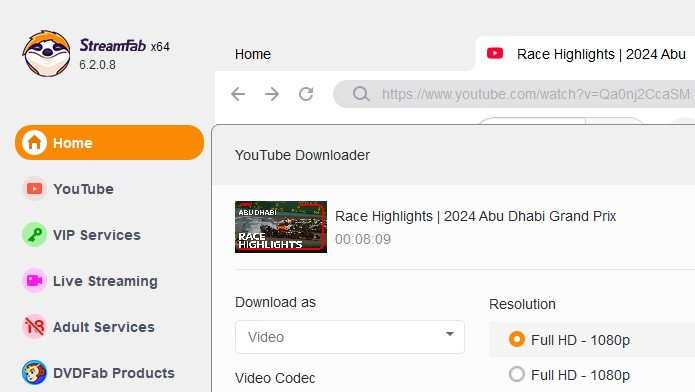Go back with the left arrow
Screen dimensions: 695x392
pos(238,94)
